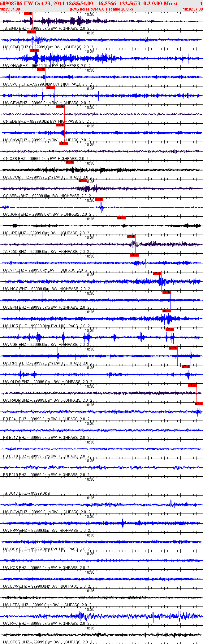Click the pick flag on UW.LCCR trace

click(70, 162)
